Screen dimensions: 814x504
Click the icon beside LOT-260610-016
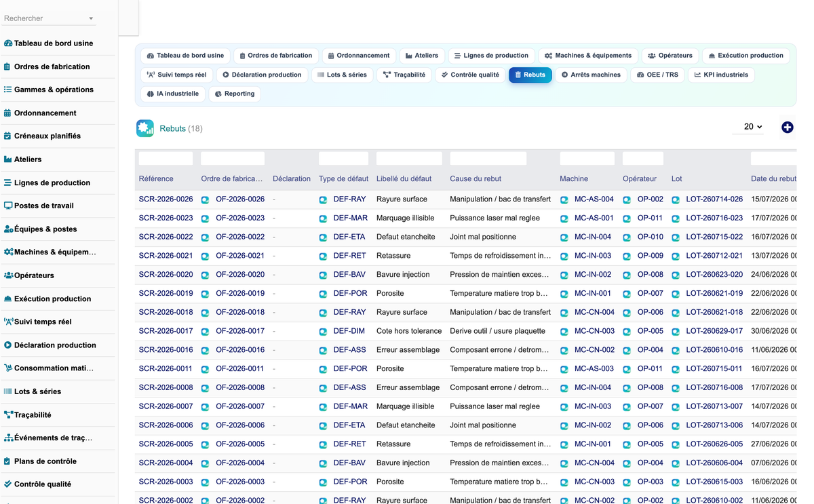(x=676, y=351)
